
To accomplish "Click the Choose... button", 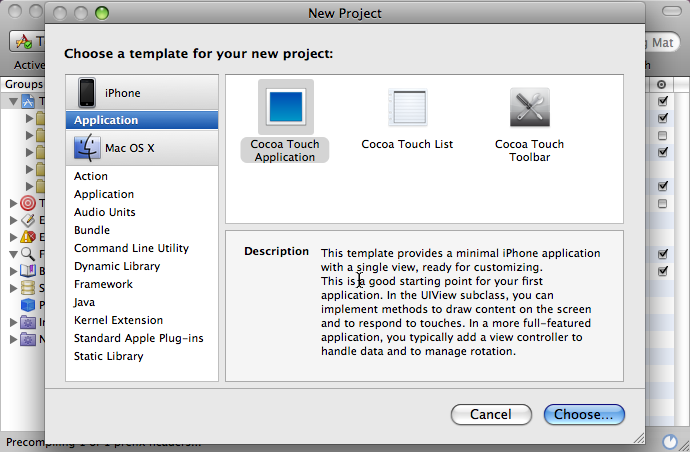I will 584,415.
